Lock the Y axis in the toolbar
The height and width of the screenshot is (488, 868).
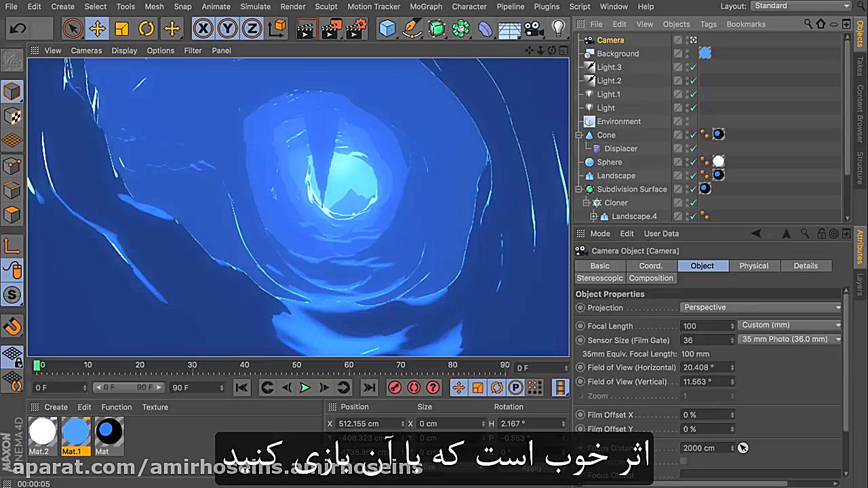[228, 28]
